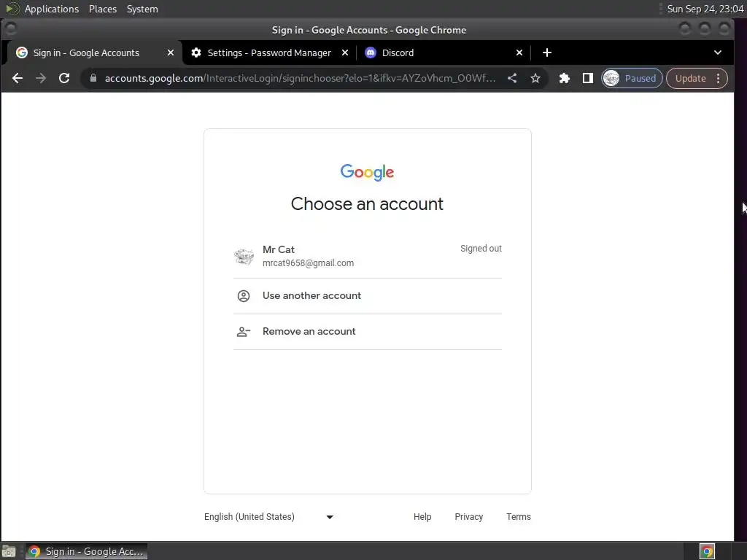
Task: Toggle the side panel icon
Action: click(588, 78)
